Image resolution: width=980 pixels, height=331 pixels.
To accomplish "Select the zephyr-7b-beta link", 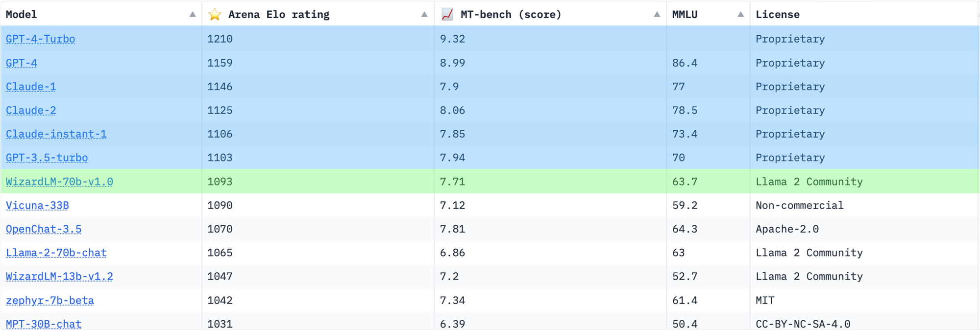I will click(x=49, y=300).
